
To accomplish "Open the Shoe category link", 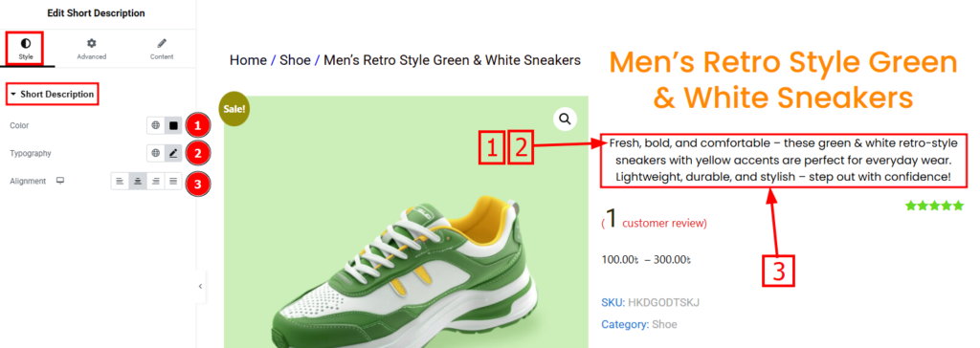I will pyautogui.click(x=664, y=325).
